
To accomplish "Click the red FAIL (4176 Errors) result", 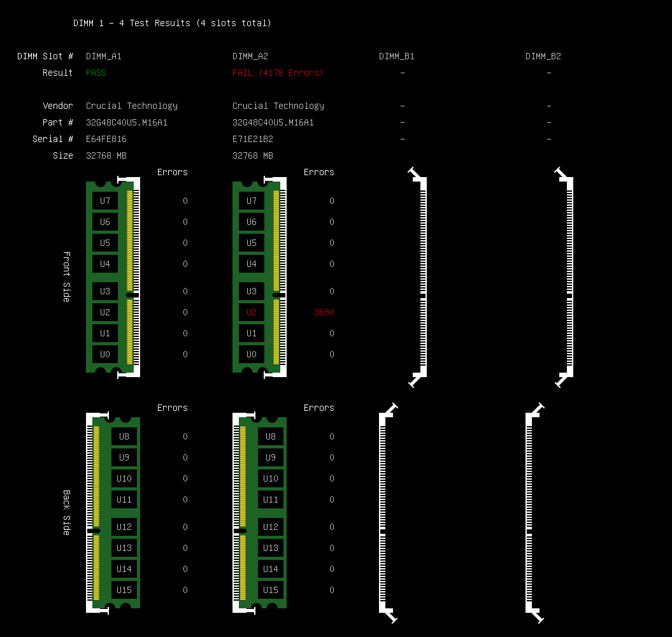I will pos(278,73).
